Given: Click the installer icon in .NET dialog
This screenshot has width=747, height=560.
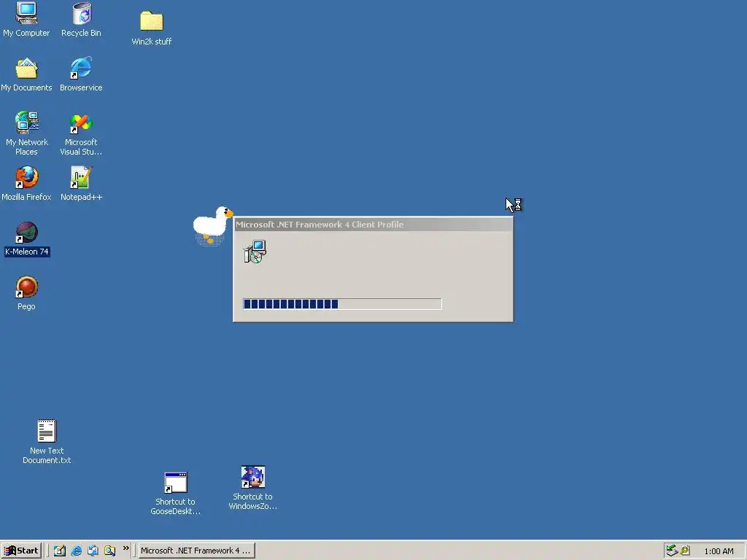Looking at the screenshot, I should (x=255, y=252).
